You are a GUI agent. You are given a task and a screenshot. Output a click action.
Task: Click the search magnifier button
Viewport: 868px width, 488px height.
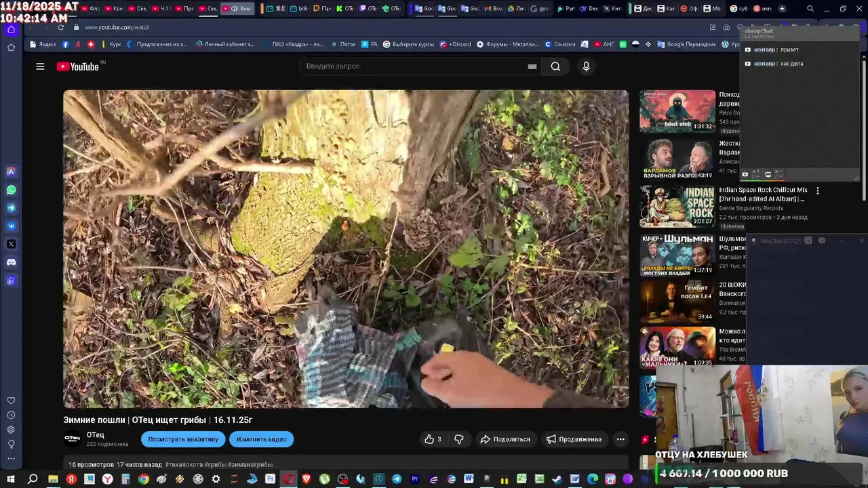tap(555, 66)
